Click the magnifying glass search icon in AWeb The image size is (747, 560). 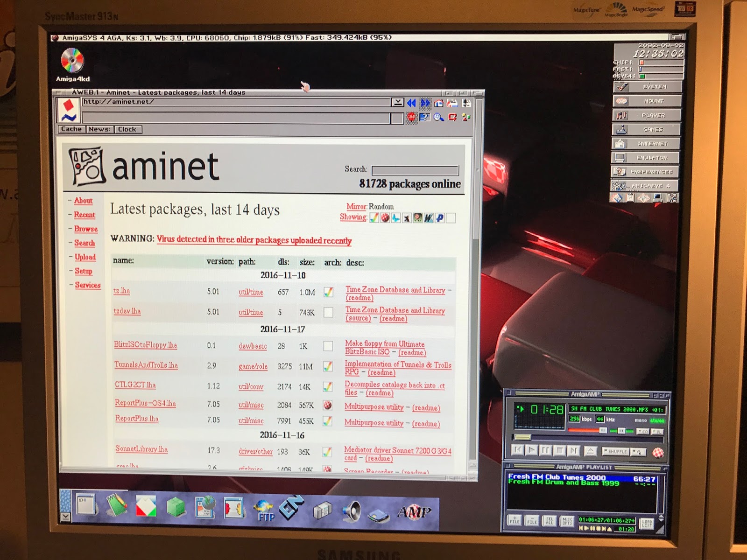(438, 117)
